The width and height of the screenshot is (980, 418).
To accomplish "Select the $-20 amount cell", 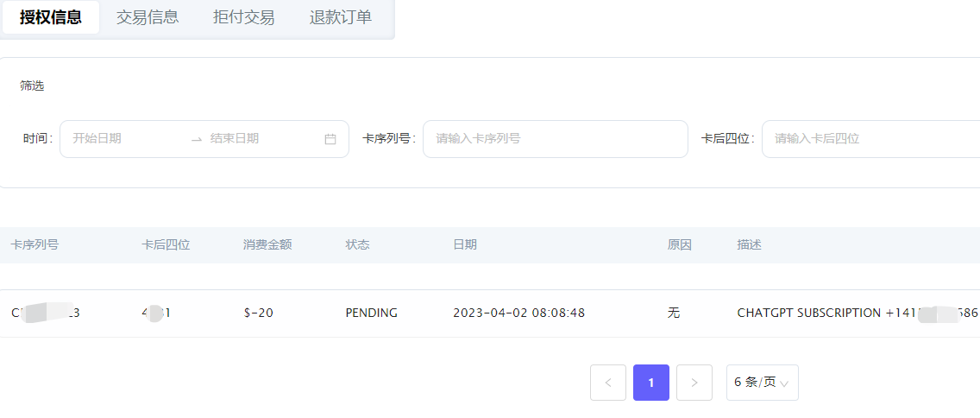I will point(258,313).
